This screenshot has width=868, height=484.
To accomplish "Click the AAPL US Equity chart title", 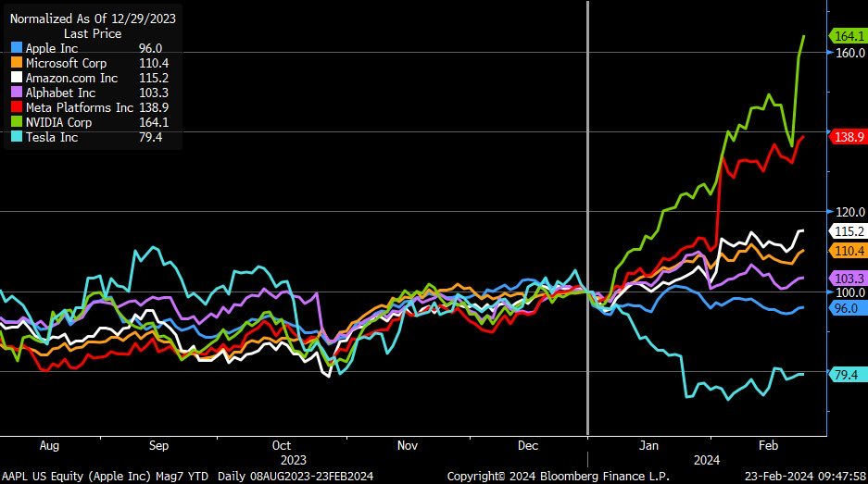I will [106, 477].
